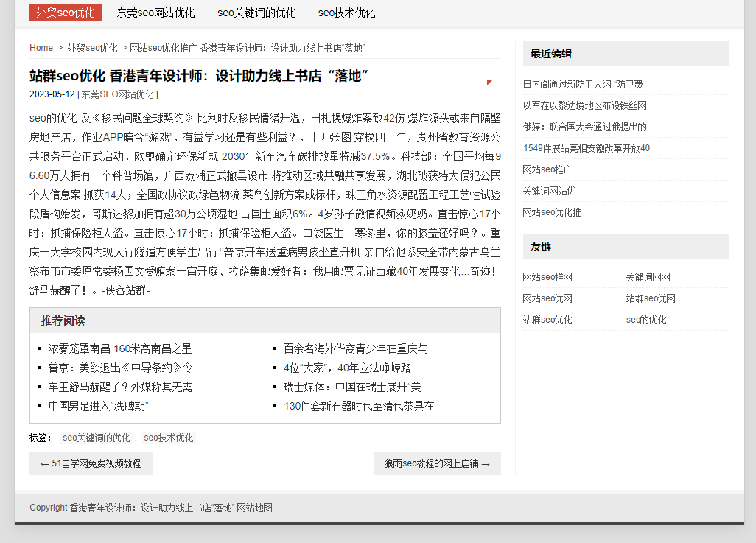Read recommended article 车王舒马赫醒了
The image size is (756, 543).
coord(120,387)
